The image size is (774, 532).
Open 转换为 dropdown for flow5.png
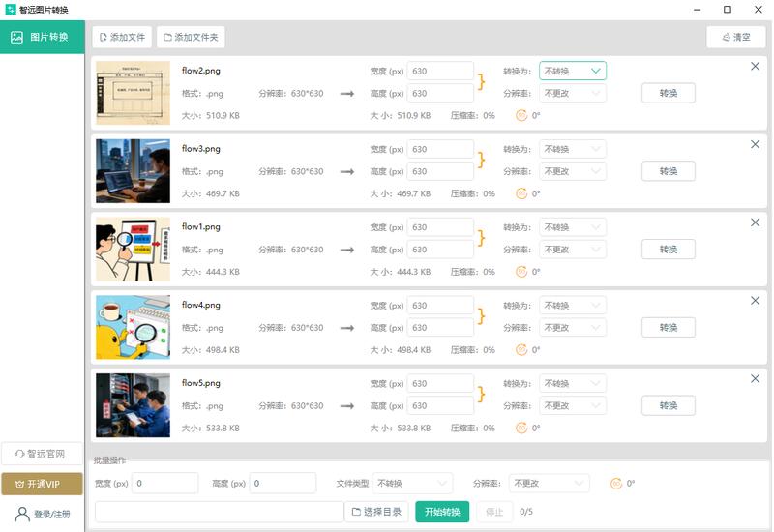click(x=573, y=383)
